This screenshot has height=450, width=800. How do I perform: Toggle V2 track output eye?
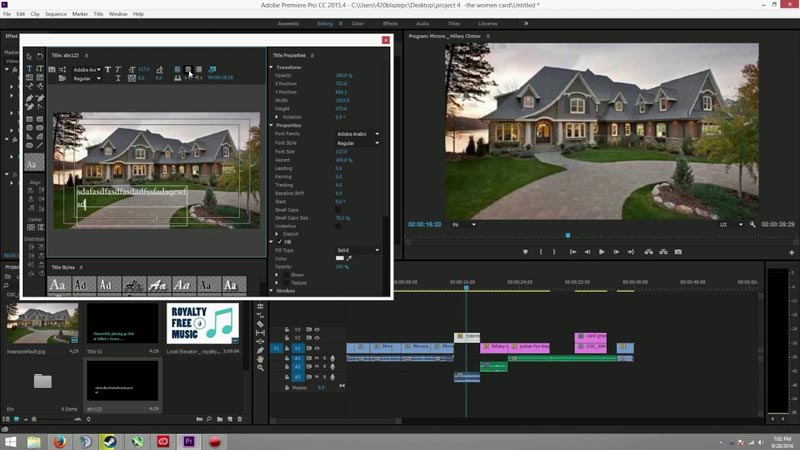click(317, 338)
